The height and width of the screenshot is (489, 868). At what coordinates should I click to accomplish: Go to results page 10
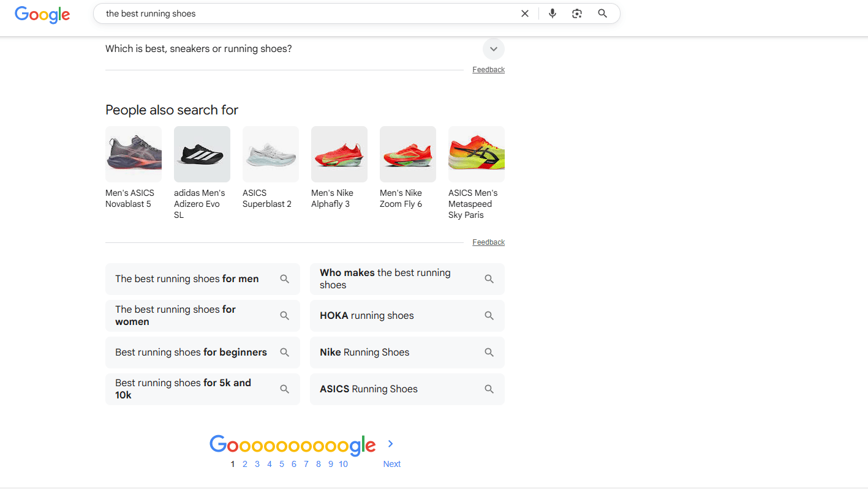(343, 464)
